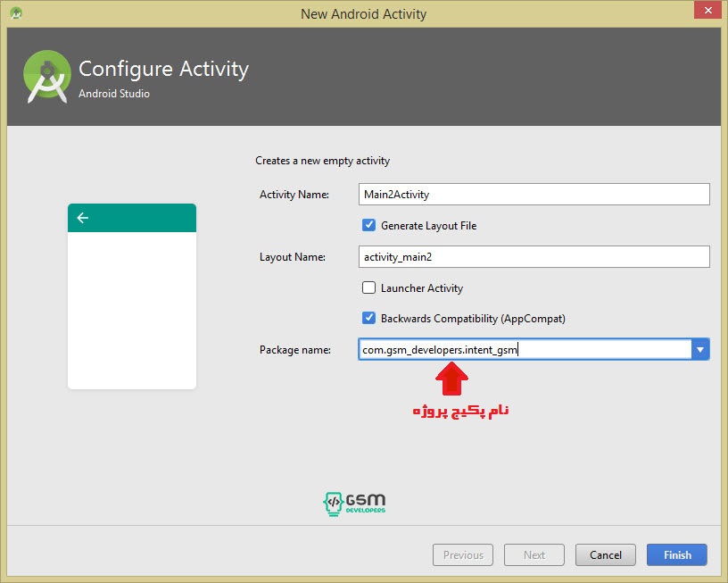Click the 'Package name:' label
728x583 pixels.
click(294, 350)
